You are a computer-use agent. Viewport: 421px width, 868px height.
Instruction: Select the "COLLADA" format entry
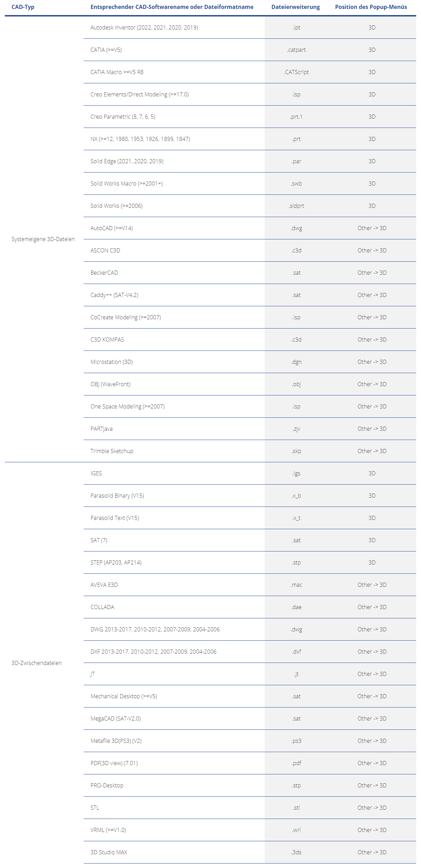click(102, 607)
